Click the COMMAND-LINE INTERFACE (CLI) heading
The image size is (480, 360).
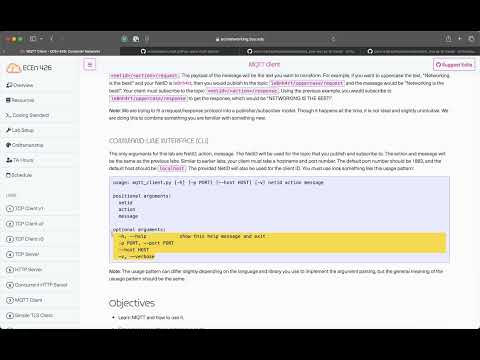click(159, 141)
